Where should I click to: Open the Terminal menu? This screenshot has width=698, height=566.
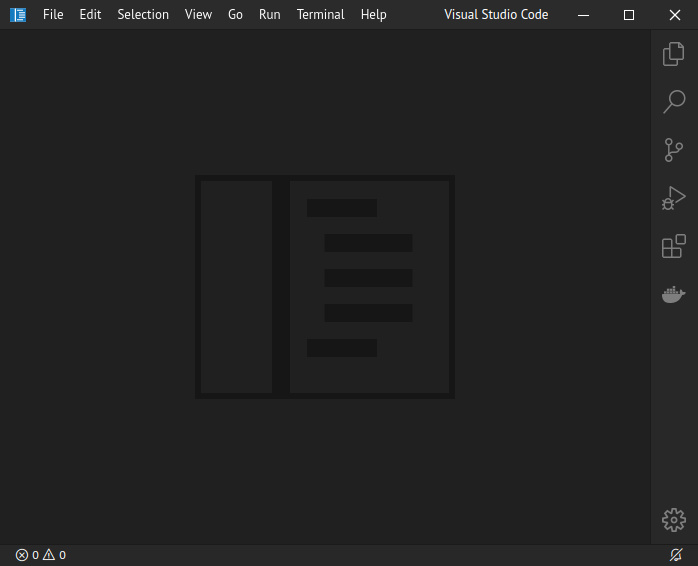[321, 15]
